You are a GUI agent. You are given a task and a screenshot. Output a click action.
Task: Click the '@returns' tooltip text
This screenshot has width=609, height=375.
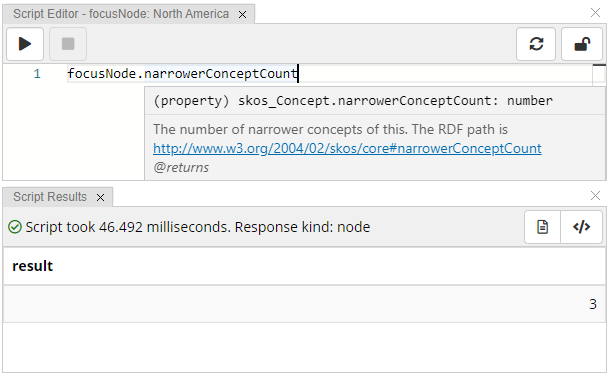point(181,168)
